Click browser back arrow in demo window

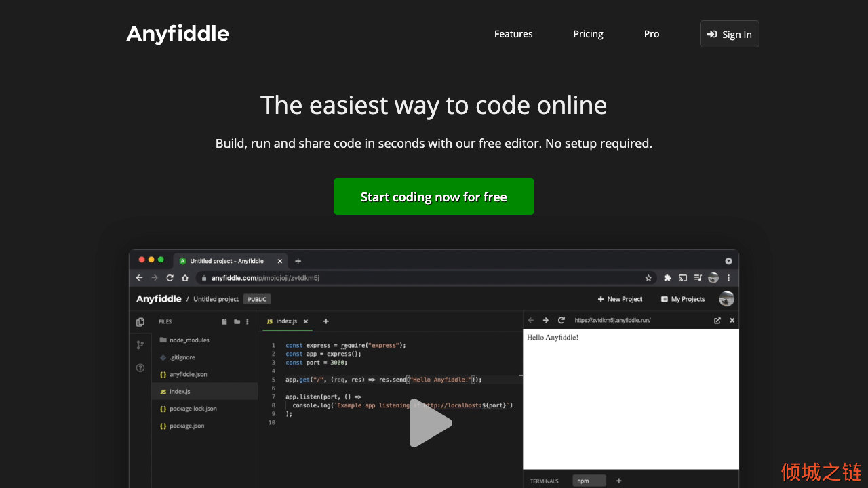(x=140, y=278)
